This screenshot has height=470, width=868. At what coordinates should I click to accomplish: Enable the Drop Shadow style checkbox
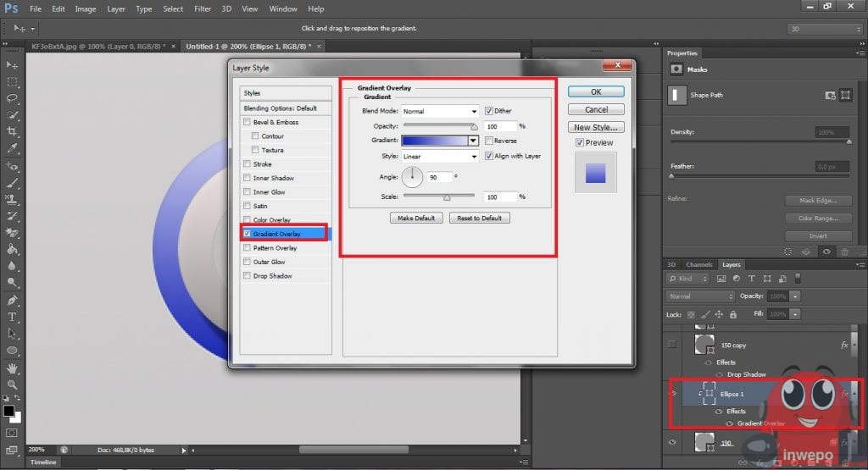pyautogui.click(x=247, y=276)
